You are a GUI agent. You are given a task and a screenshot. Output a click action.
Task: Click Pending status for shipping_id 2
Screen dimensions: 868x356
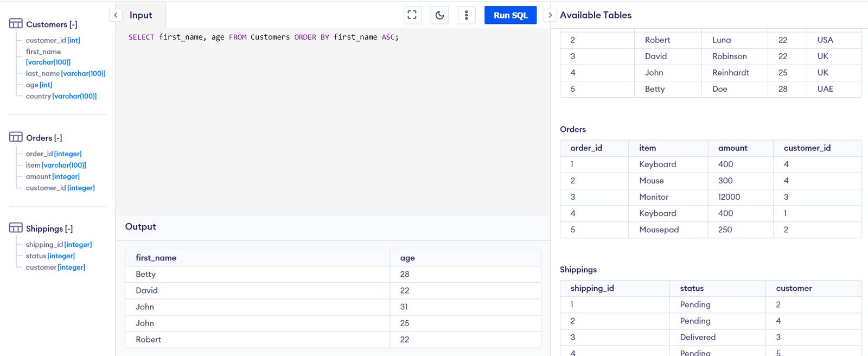point(695,321)
